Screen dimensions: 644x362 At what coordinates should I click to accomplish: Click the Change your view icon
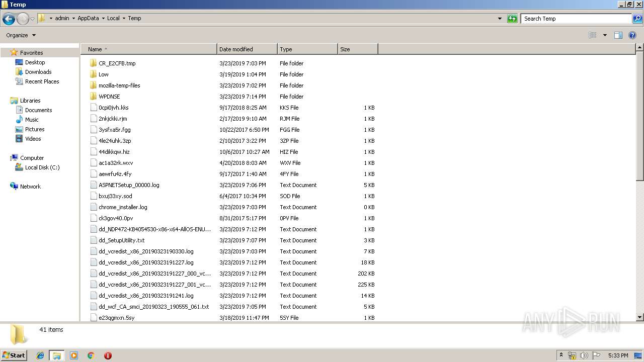pos(593,35)
